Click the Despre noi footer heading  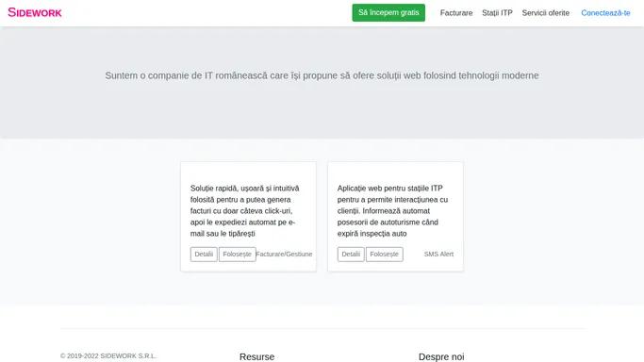tap(441, 356)
